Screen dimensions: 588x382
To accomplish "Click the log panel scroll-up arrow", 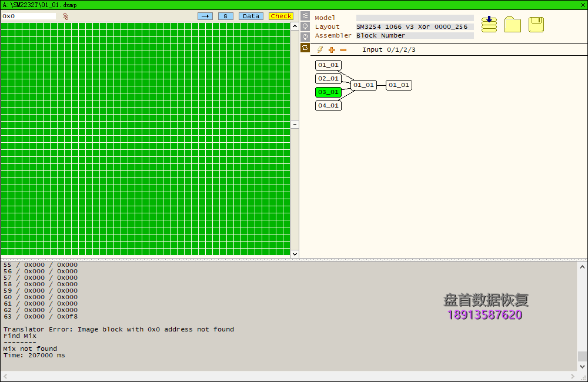I will click(x=582, y=267).
